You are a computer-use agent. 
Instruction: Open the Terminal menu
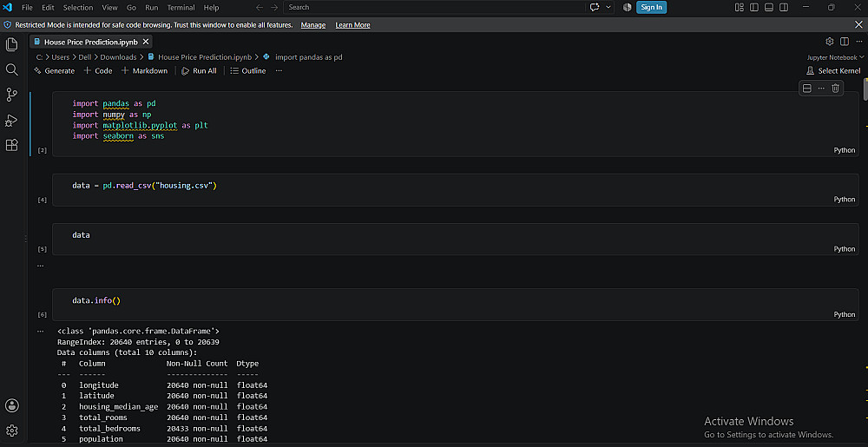click(181, 7)
